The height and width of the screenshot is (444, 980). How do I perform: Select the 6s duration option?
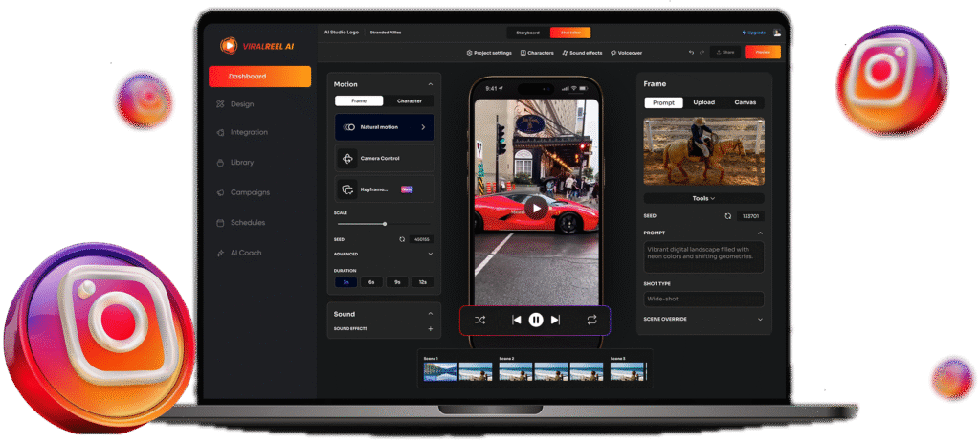(369, 282)
